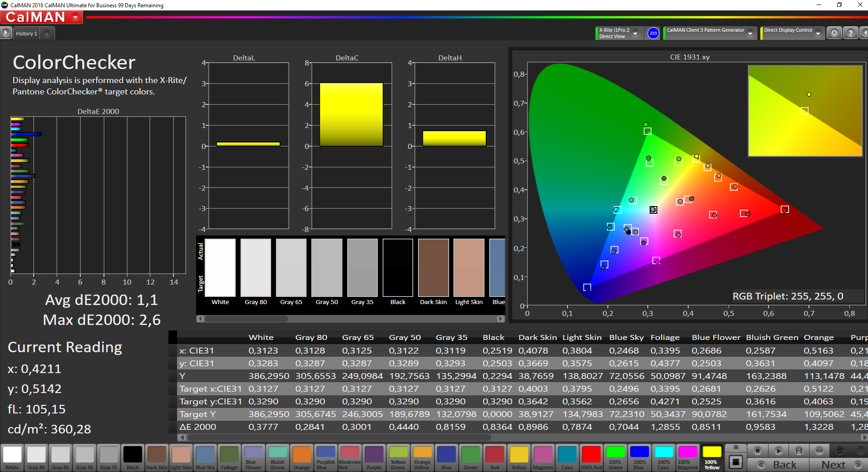Screen dimensions: 868x472
Task: Choose the Dark Skin patch
Action: click(157, 458)
